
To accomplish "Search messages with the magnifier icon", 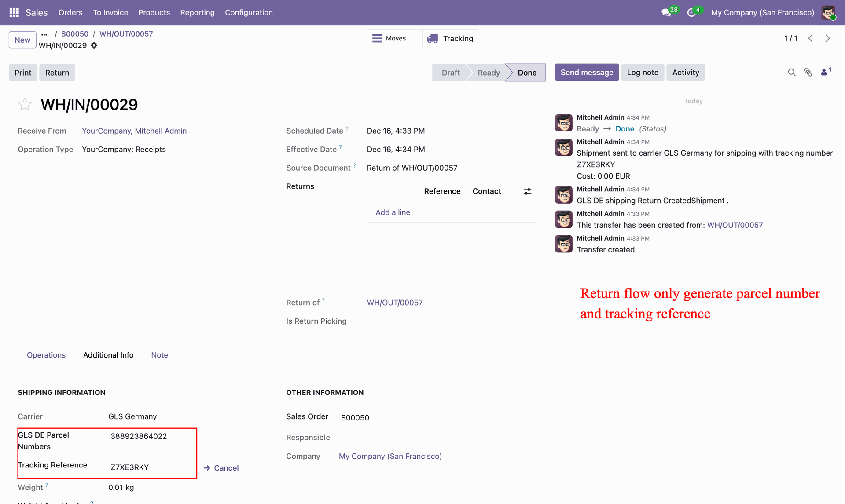I will coord(791,73).
